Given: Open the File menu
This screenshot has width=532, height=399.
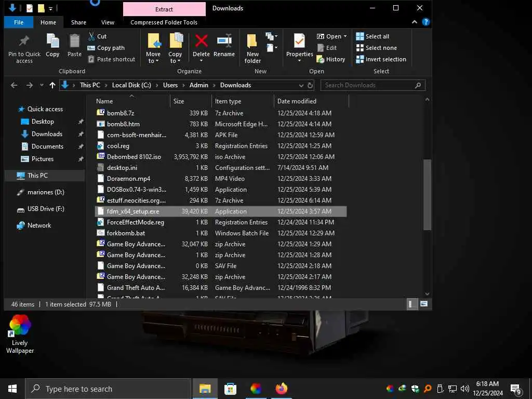Looking at the screenshot, I should click(19, 22).
